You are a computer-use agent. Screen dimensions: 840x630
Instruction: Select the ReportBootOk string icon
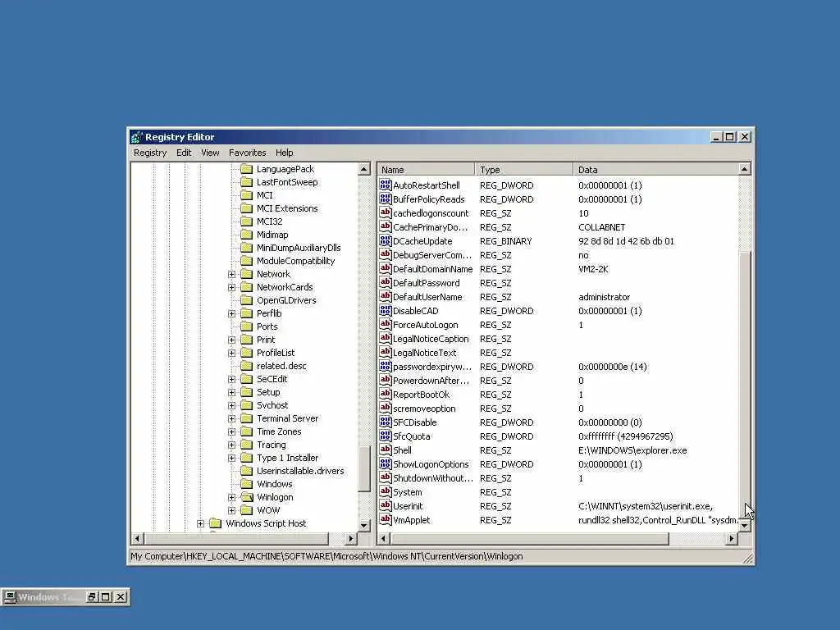[386, 394]
